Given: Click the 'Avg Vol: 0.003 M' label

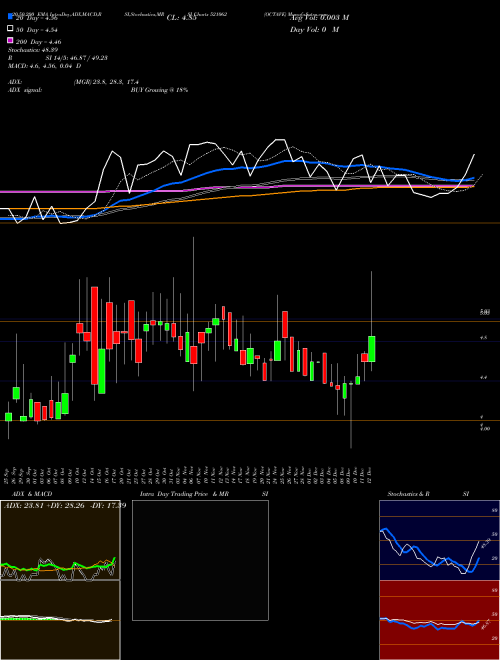Looking at the screenshot, I should (319, 18).
